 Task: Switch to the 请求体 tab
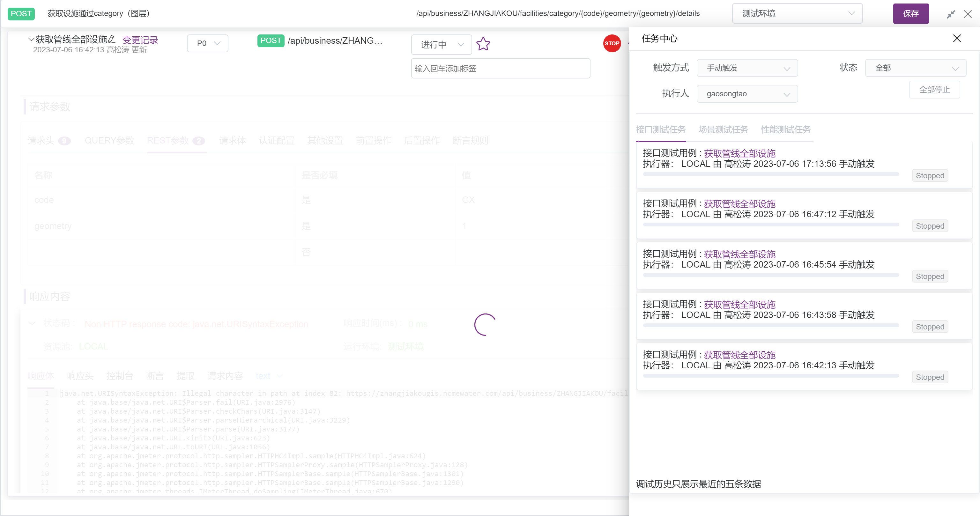click(x=233, y=140)
